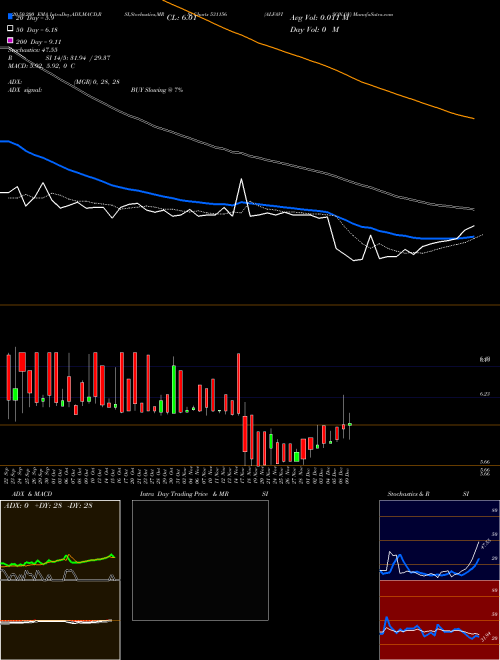The width and height of the screenshot is (500, 660).
Task: Click the magenta 200 Day legend swatch
Action: pyautogui.click(x=10, y=41)
